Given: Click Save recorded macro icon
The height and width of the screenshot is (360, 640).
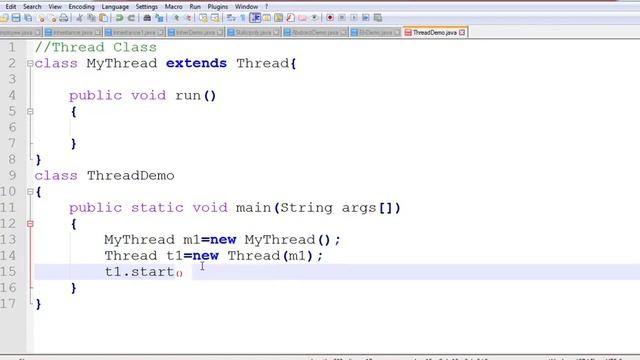Looking at the screenshot, I should pos(378,18).
